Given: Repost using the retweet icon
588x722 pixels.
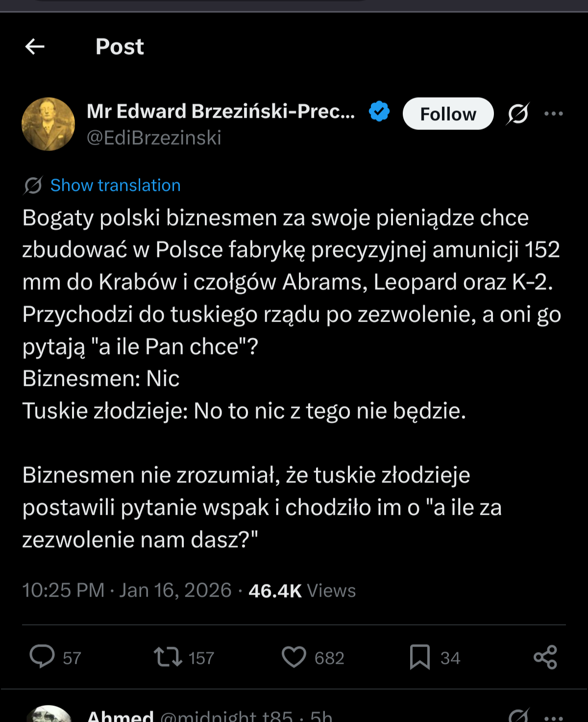Looking at the screenshot, I should pos(168,657).
